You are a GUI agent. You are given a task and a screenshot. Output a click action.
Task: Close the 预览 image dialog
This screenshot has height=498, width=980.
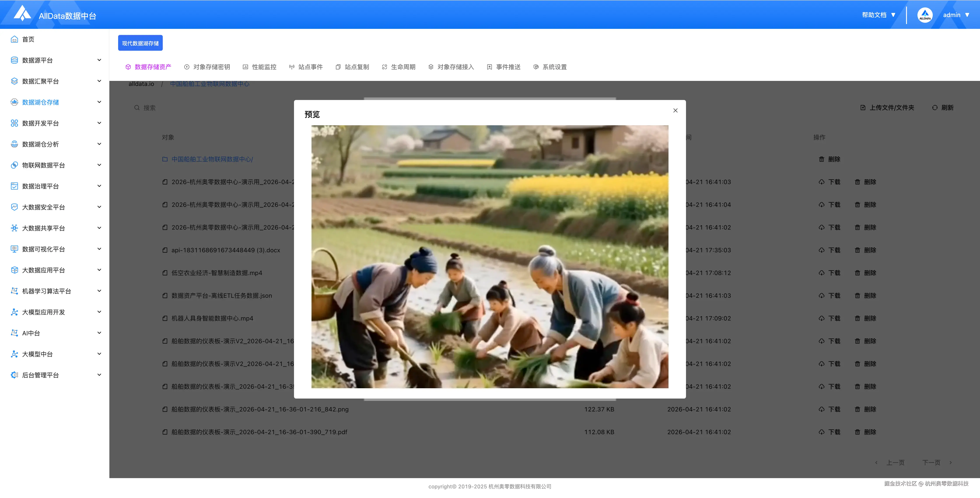pos(675,110)
